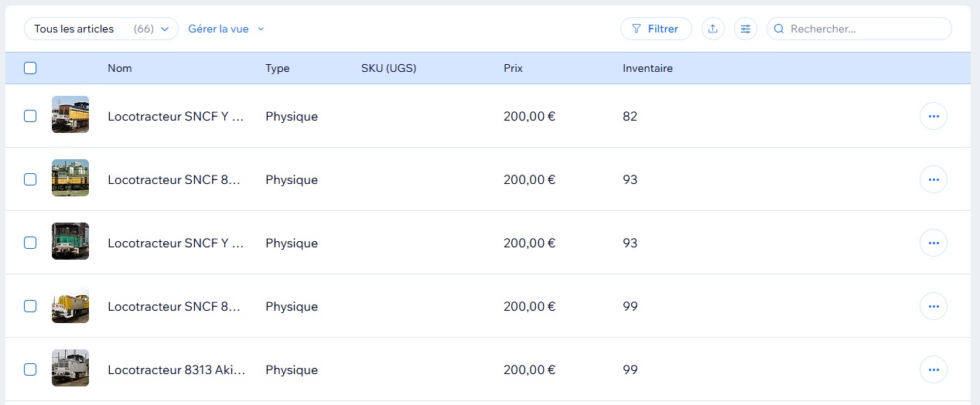Open the column customization sliders icon

coord(746,29)
